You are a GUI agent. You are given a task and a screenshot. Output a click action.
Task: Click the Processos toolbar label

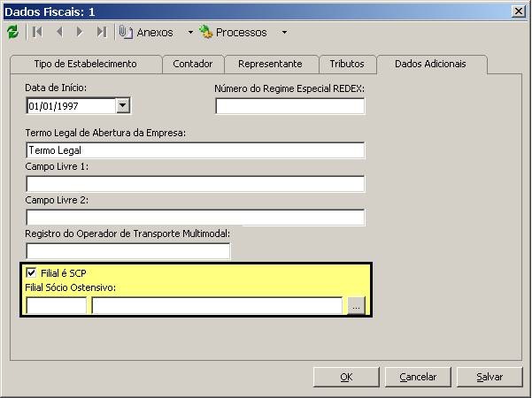(242, 33)
